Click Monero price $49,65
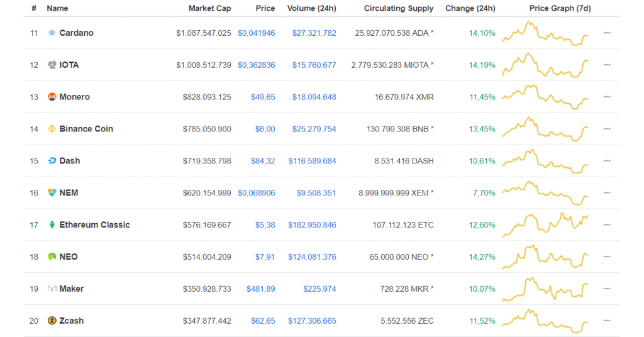 coord(263,97)
